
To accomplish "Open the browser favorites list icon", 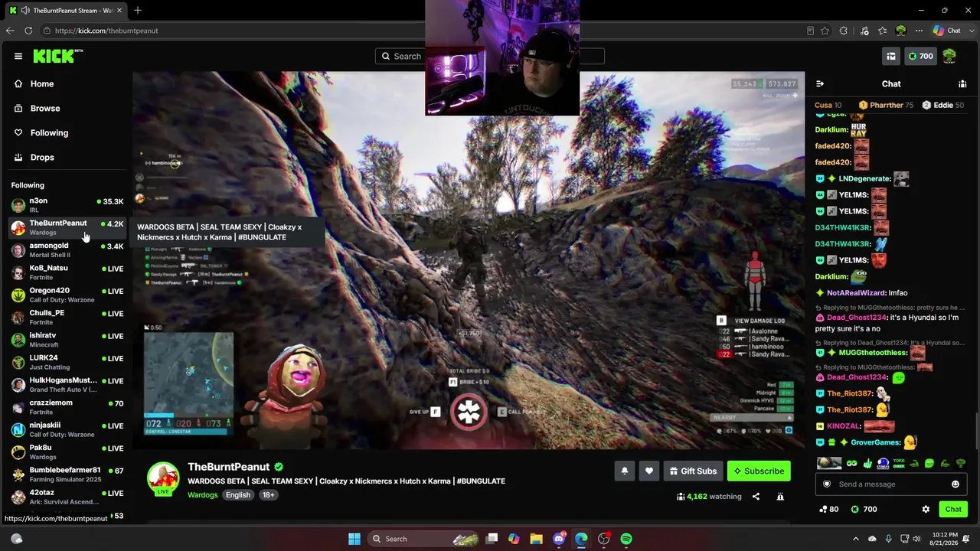I will 883,31.
